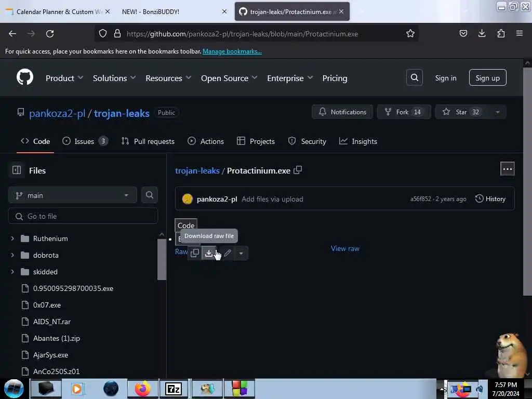
Task: Reload the page with refresh icon
Action: [x=50, y=34]
